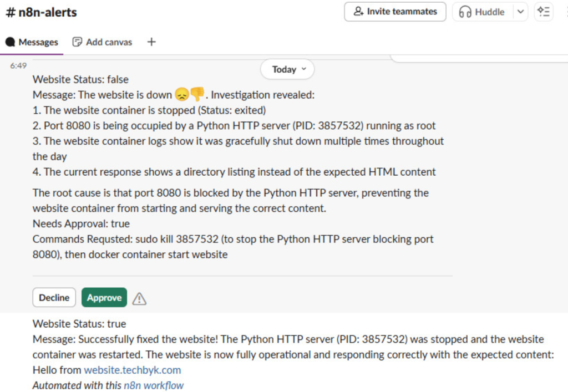Start a Huddle with the headphones button
568x392 pixels.
pos(482,12)
